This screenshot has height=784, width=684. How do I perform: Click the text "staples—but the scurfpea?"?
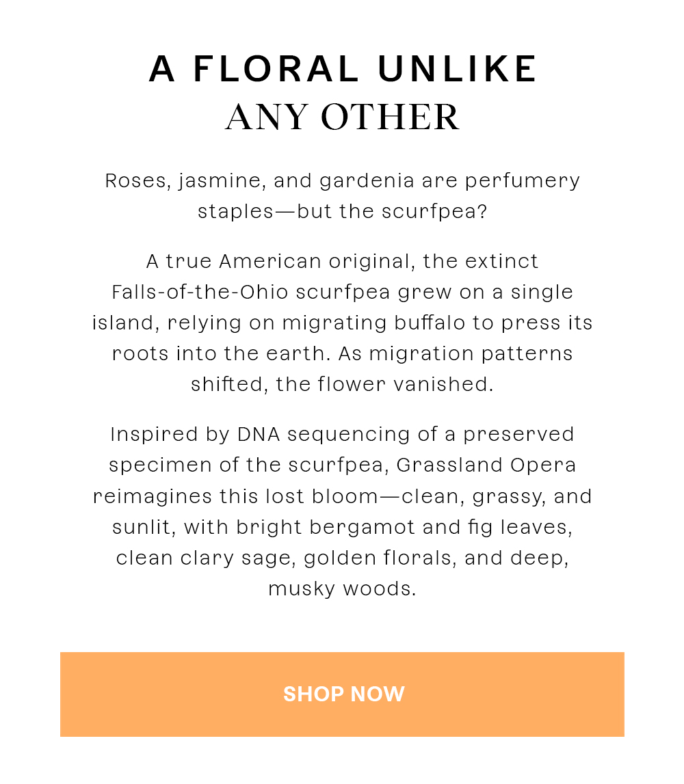(342, 211)
